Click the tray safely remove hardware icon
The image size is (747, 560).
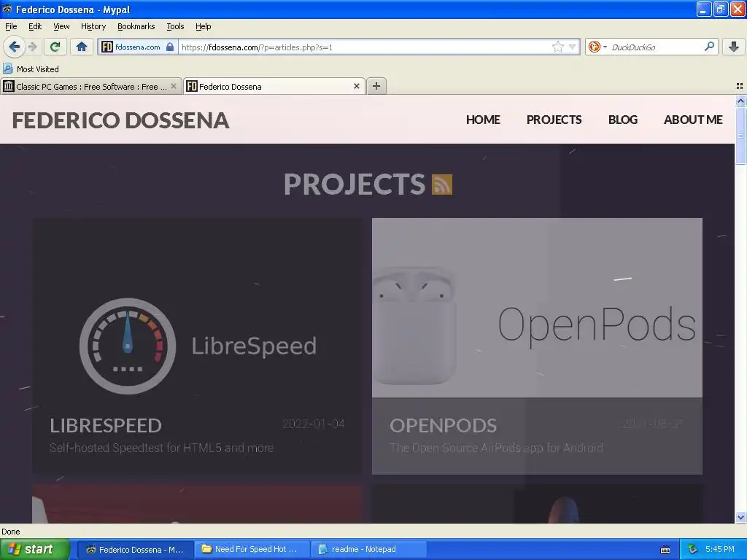pos(693,549)
